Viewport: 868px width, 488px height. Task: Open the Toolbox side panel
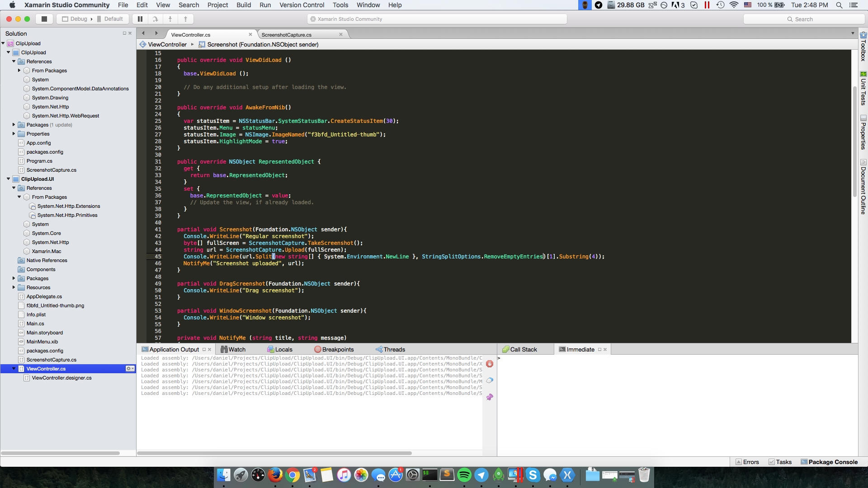pos(863,46)
